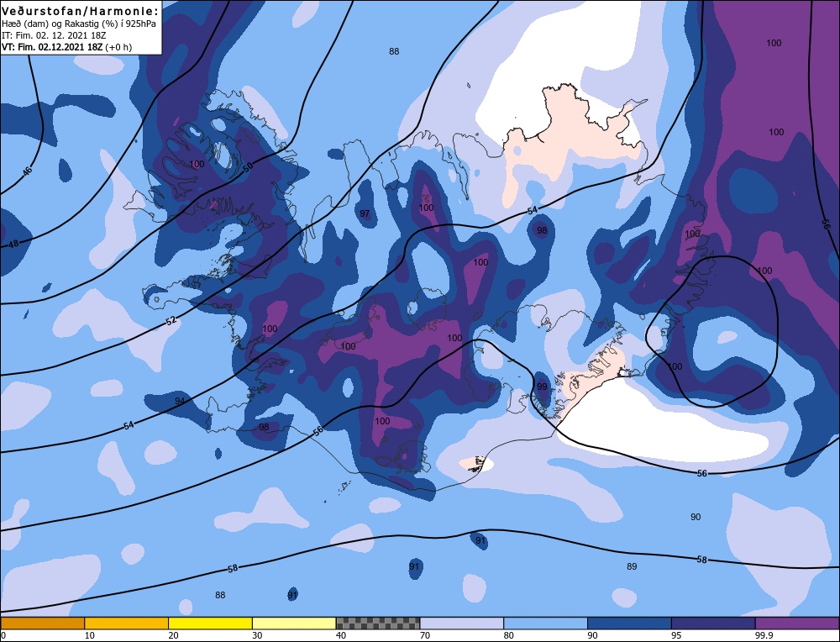Click the 52 contour line label

coord(171,322)
